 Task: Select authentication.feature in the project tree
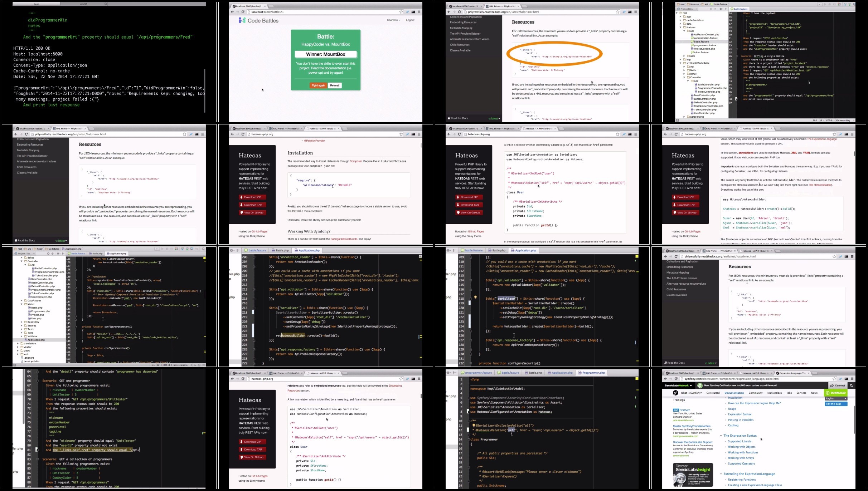tap(704, 38)
